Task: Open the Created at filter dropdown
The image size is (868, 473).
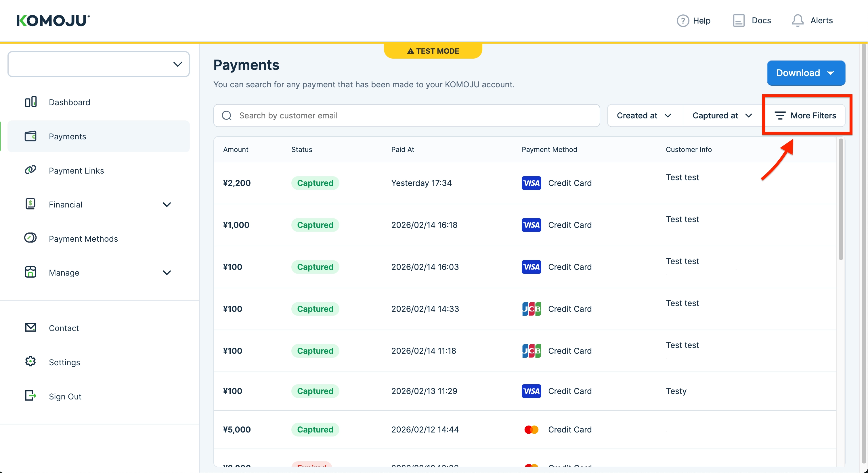Action: (x=644, y=116)
